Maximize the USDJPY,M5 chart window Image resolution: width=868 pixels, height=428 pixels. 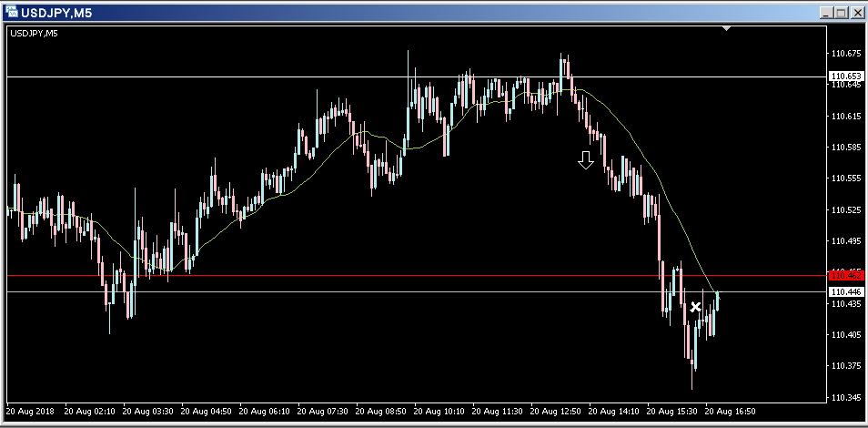pos(842,12)
